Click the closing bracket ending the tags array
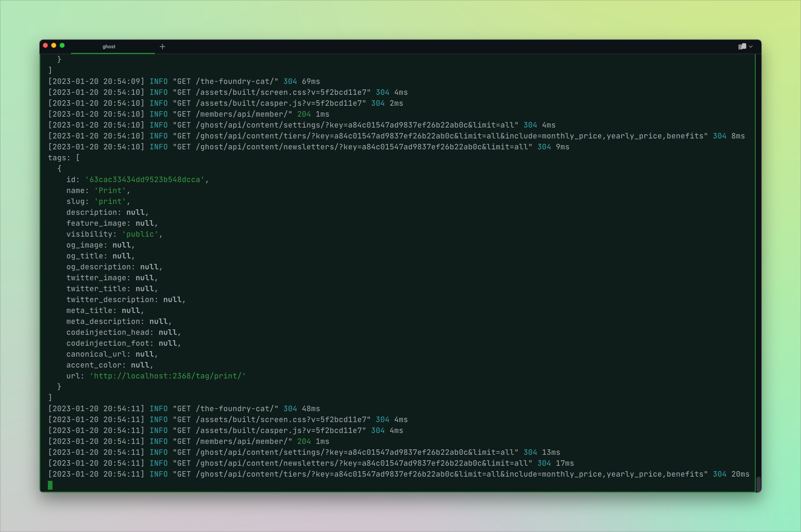Screen dimensions: 801x532 pos(50,397)
